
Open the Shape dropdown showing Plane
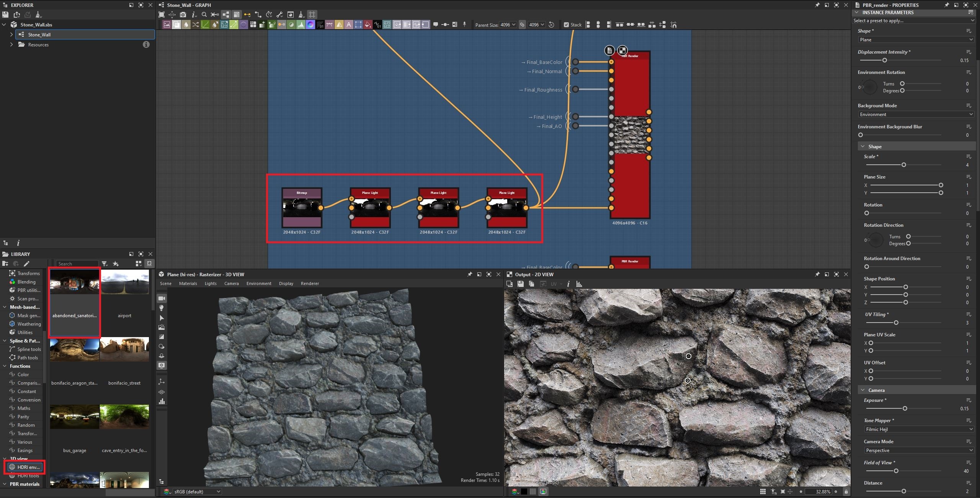coord(916,40)
